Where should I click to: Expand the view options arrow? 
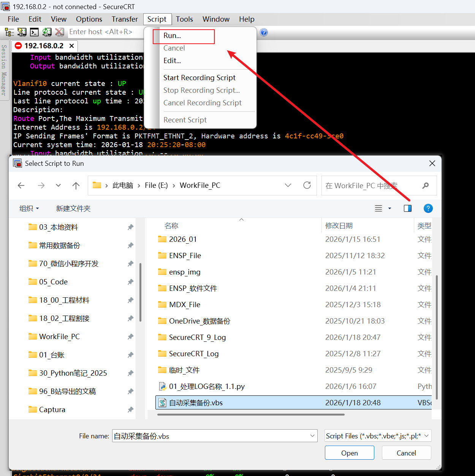(389, 208)
